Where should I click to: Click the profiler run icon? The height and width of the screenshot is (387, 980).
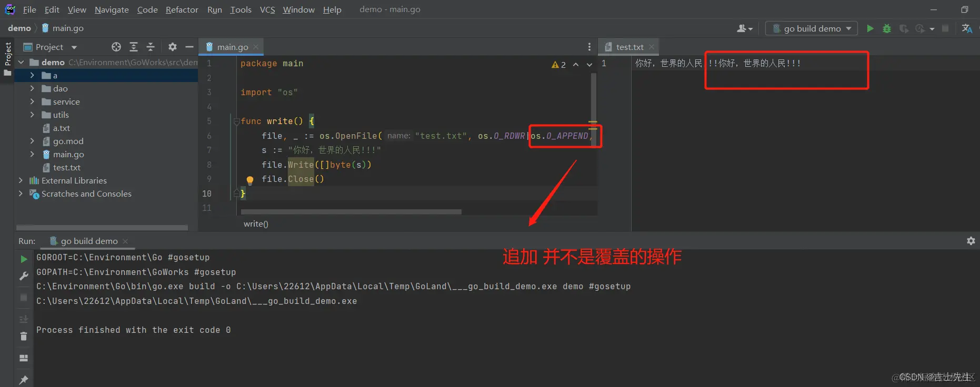[921, 28]
